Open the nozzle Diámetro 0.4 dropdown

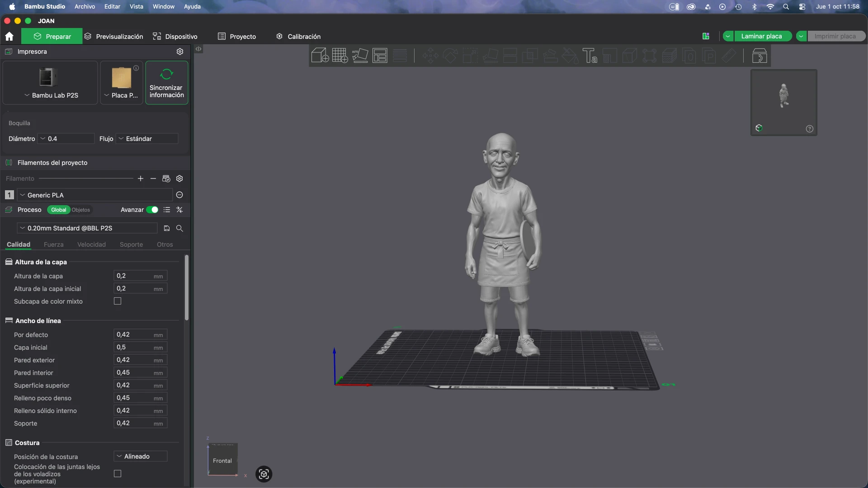tap(66, 139)
